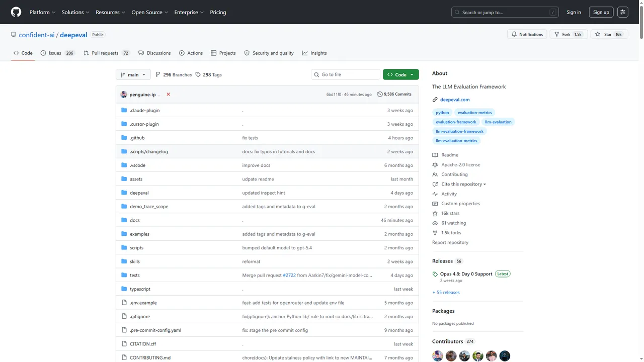The width and height of the screenshot is (644, 362).
Task: Click the red failed status X icon
Action: tap(168, 95)
